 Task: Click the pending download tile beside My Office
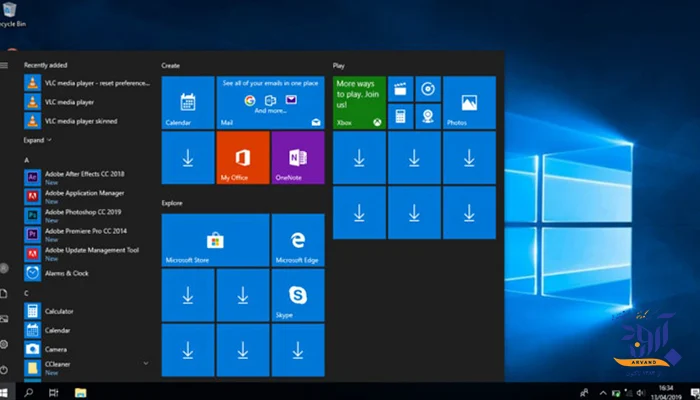(188, 158)
